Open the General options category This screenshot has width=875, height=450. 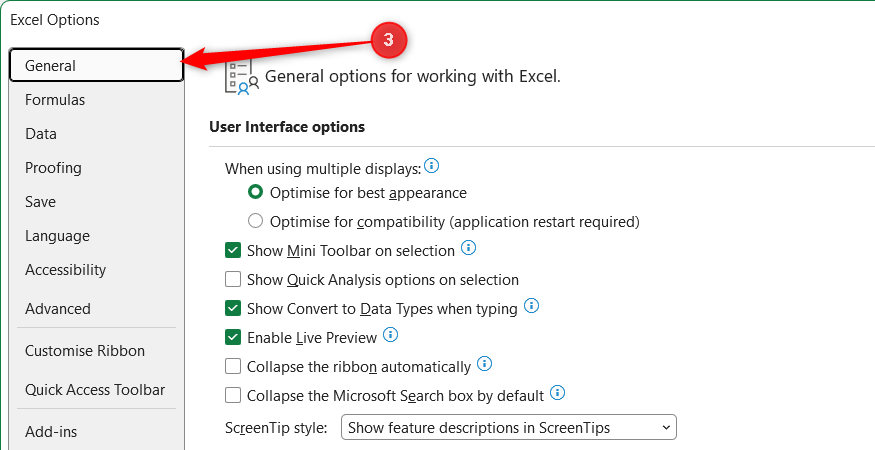[97, 65]
